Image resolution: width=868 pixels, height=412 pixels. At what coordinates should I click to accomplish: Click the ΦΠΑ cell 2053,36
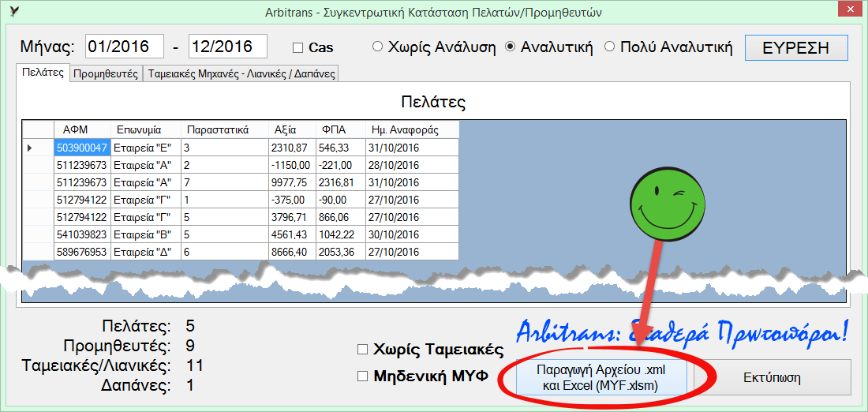click(340, 252)
